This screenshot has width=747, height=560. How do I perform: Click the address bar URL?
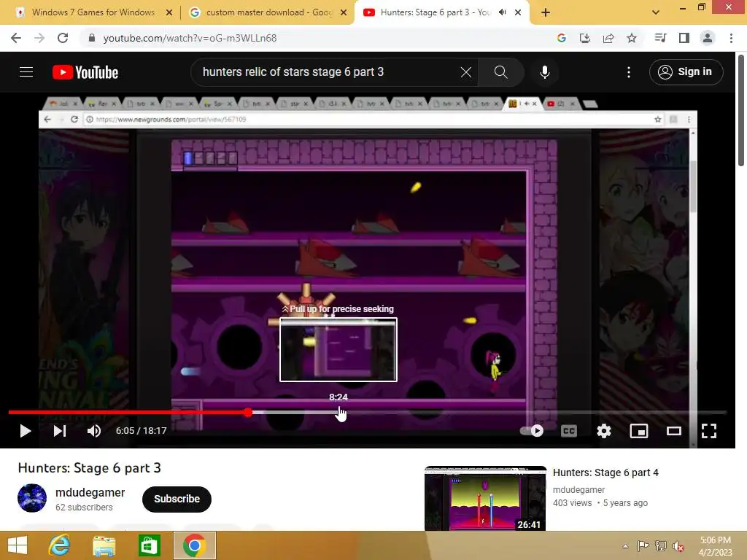coord(190,38)
